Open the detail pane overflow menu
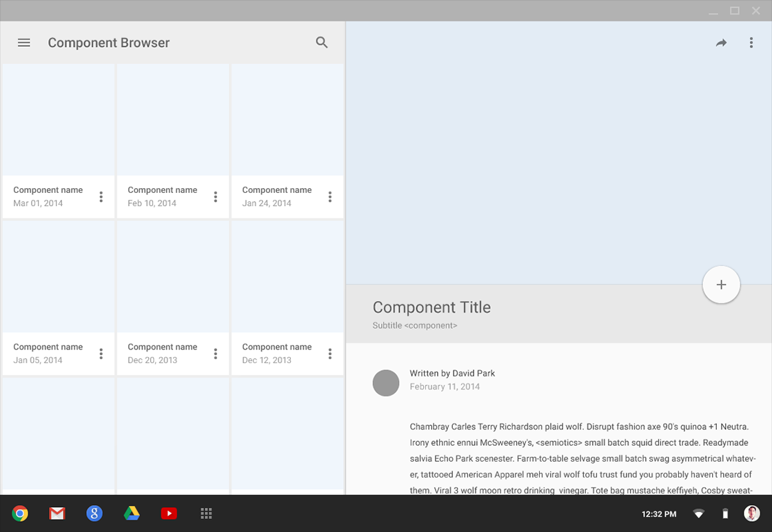772x532 pixels. pos(751,43)
